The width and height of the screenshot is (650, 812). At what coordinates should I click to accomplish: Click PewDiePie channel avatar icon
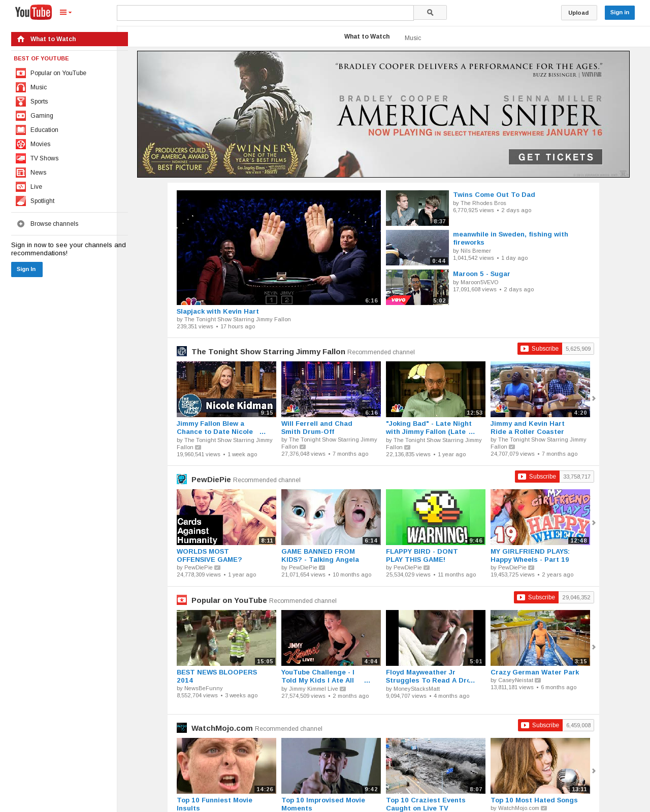182,479
